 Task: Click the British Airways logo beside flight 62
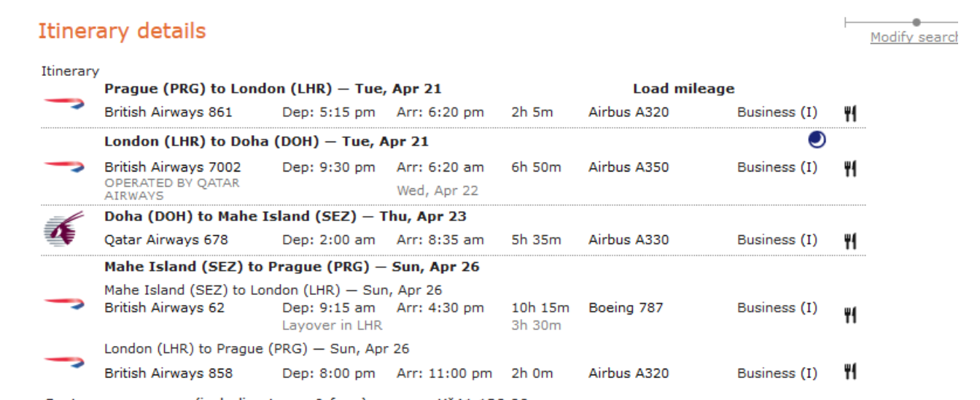pos(63,301)
